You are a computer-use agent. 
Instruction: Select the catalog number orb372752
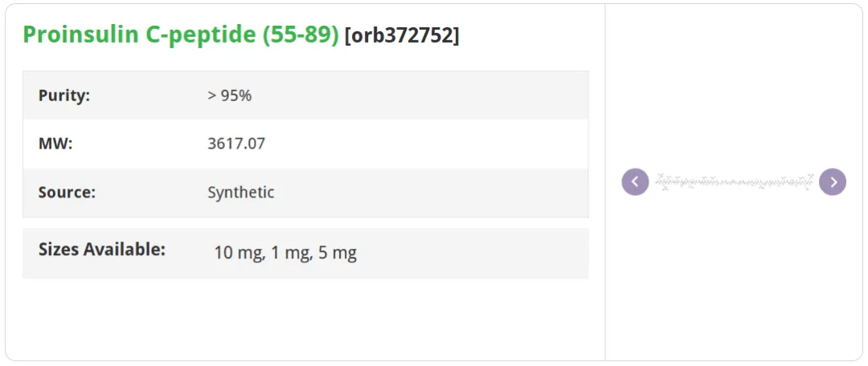[x=401, y=35]
